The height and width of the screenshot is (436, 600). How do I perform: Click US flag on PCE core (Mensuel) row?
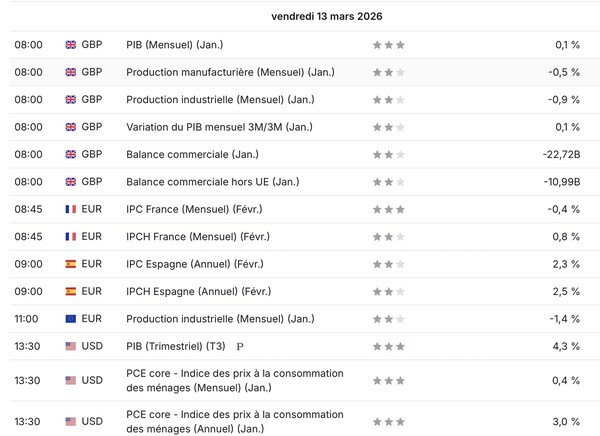pos(71,380)
